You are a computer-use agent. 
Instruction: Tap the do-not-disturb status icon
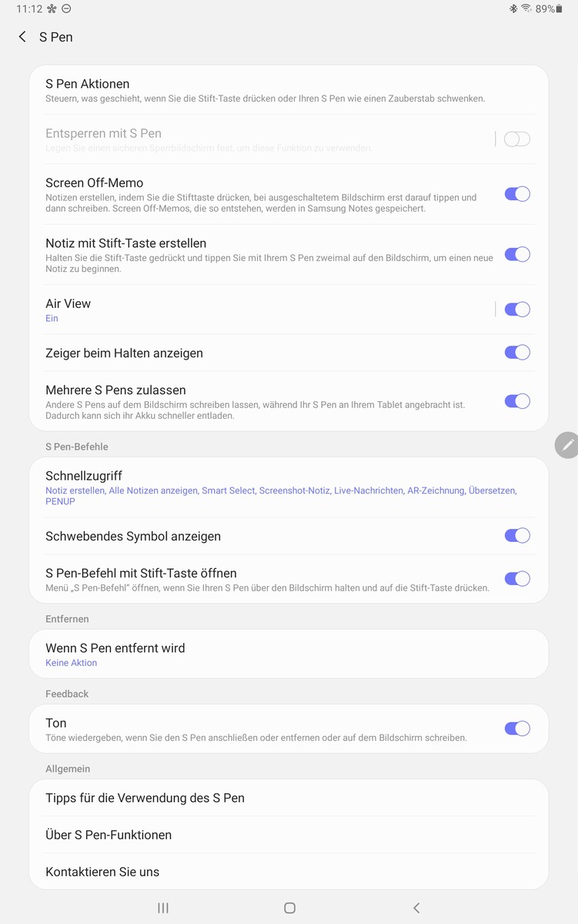(66, 9)
